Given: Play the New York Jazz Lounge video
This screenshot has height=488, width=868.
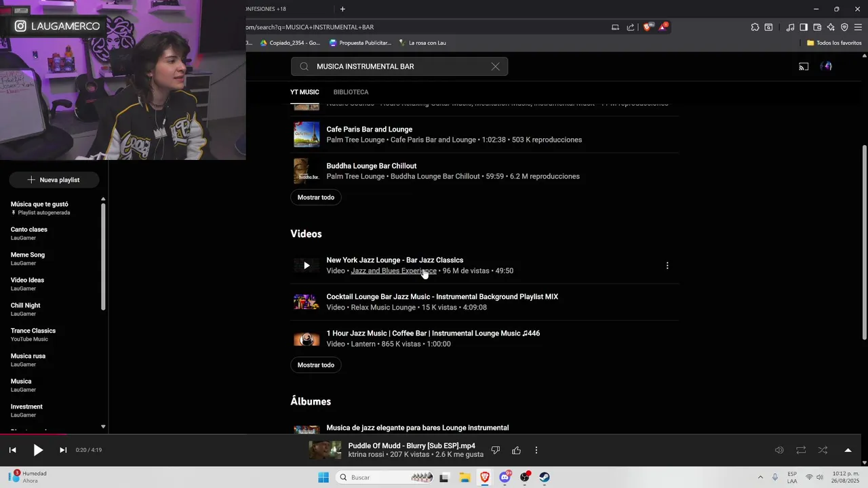Looking at the screenshot, I should tap(307, 266).
